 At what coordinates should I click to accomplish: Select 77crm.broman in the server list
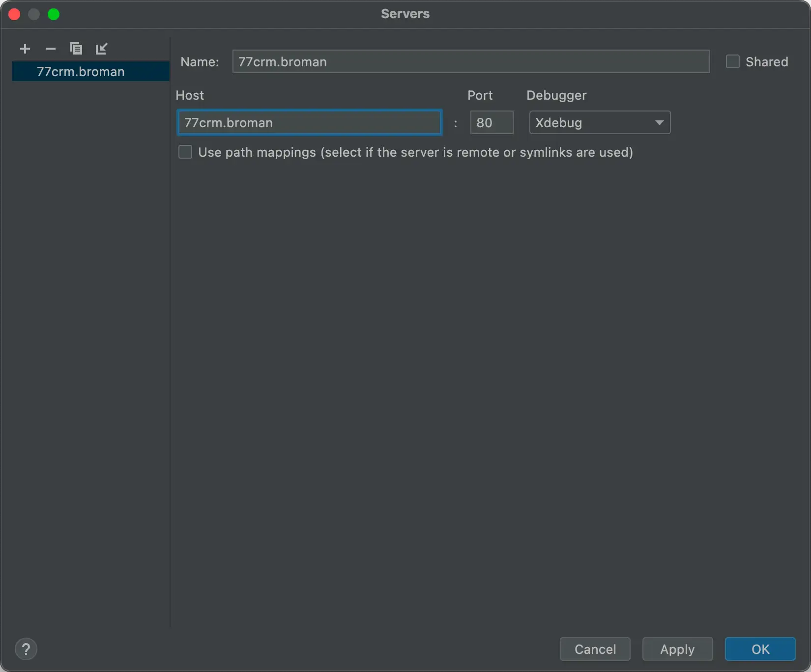tap(81, 71)
